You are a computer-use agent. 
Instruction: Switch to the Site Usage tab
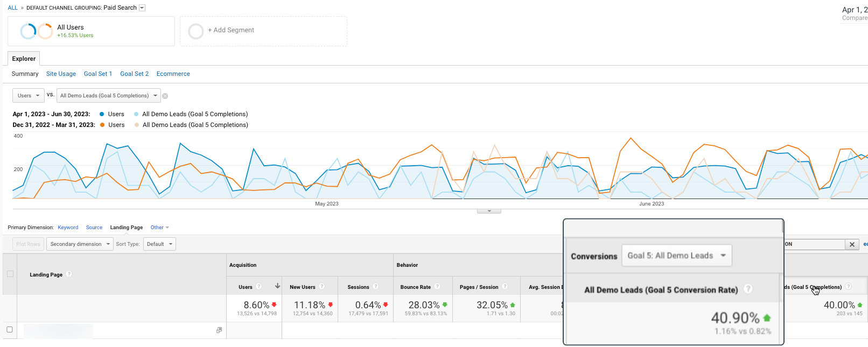pos(61,74)
